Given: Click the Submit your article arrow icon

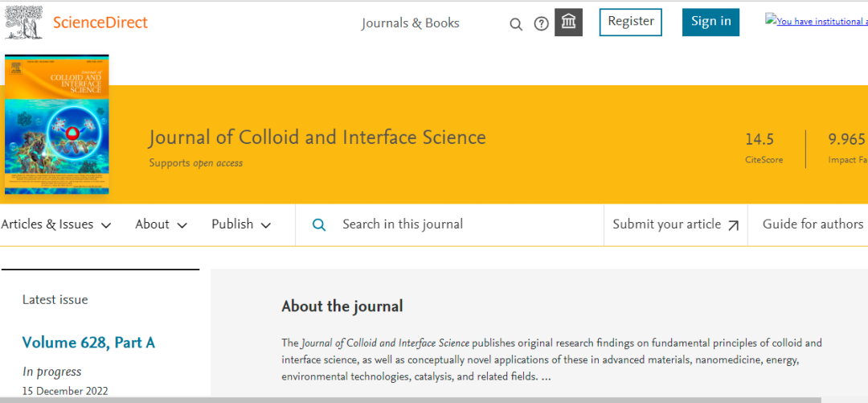Looking at the screenshot, I should tap(733, 226).
